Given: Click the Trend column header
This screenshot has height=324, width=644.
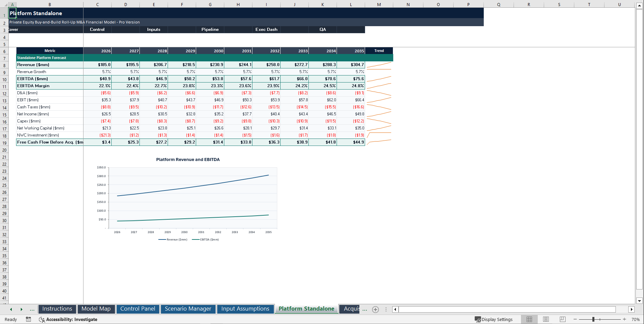Looking at the screenshot, I should [379, 51].
